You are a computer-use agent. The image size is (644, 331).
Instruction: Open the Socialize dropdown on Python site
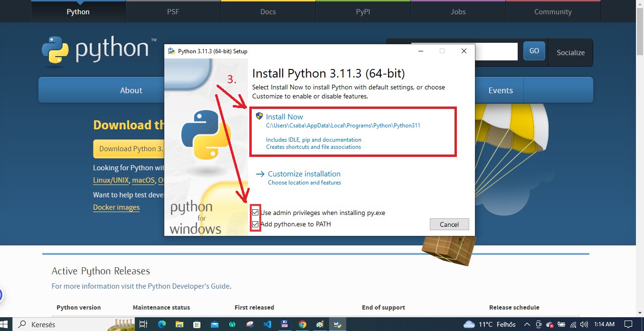tap(570, 52)
